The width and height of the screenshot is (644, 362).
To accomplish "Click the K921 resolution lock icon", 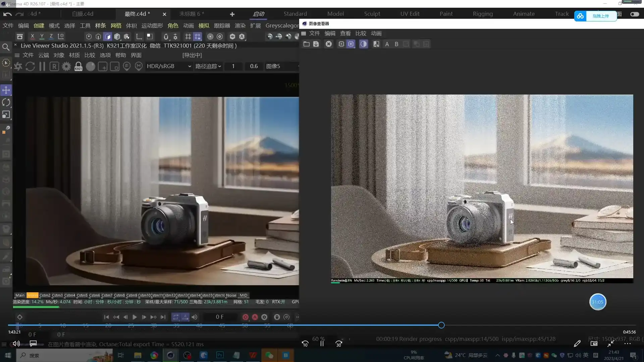I will pos(78,66).
